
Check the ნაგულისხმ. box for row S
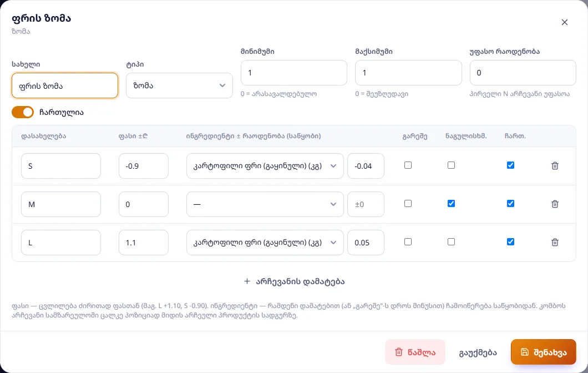[x=451, y=165]
